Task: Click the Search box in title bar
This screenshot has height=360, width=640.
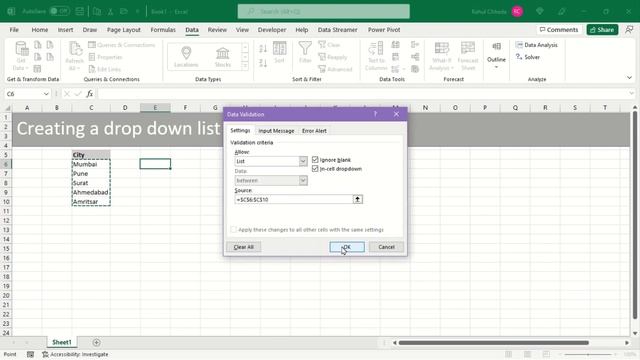Action: (x=324, y=11)
